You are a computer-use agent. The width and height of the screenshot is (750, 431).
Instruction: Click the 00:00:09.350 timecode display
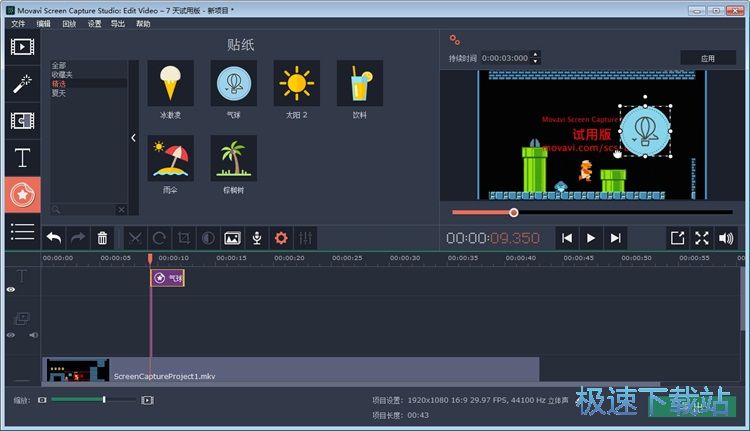493,238
